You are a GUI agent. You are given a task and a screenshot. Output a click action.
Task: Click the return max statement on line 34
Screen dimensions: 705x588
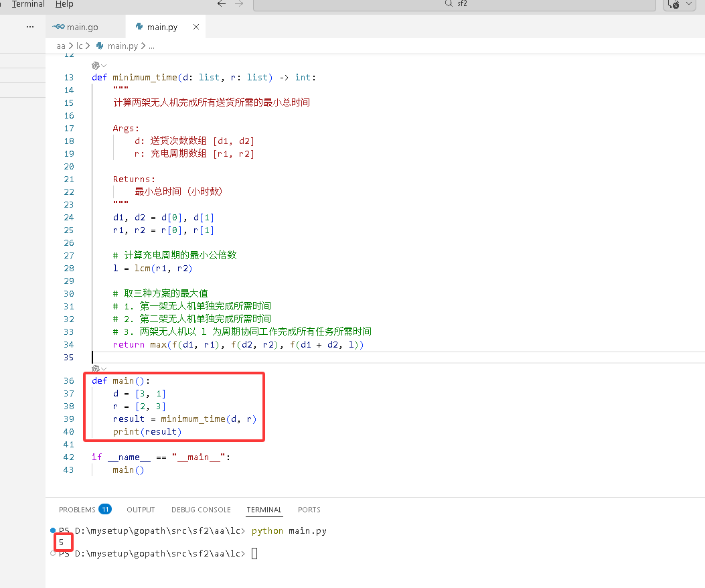point(238,345)
